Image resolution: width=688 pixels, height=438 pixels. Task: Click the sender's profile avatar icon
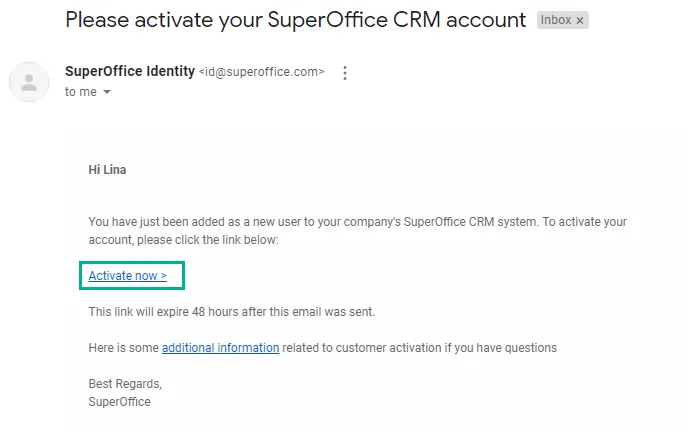tap(29, 82)
